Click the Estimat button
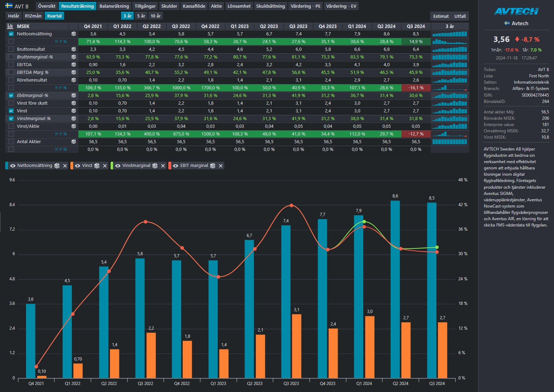 click(441, 16)
